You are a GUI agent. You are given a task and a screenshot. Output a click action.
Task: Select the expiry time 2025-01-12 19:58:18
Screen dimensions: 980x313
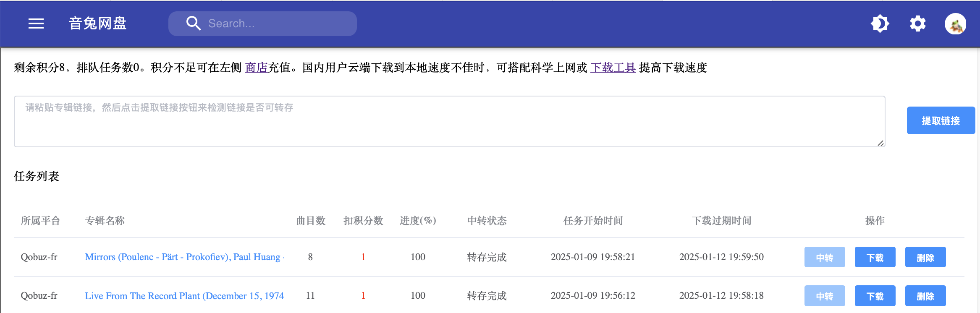point(721,295)
